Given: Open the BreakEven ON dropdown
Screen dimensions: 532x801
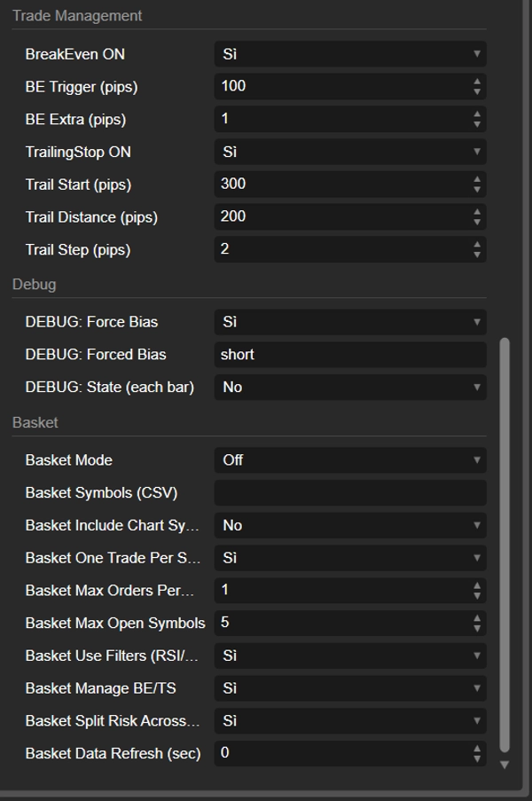Looking at the screenshot, I should [x=350, y=54].
